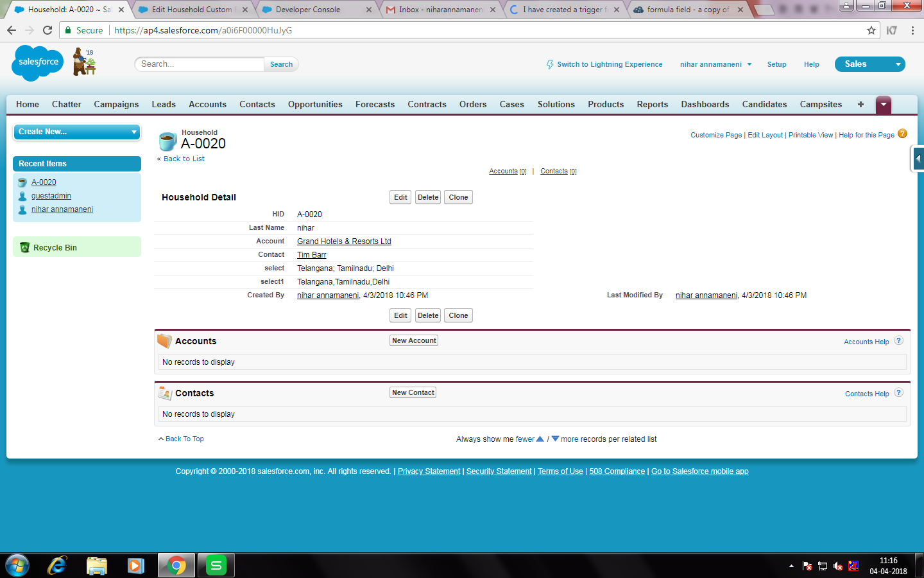Open the Chrome three-dot menu
Viewport: 924px width, 578px height.
912,30
